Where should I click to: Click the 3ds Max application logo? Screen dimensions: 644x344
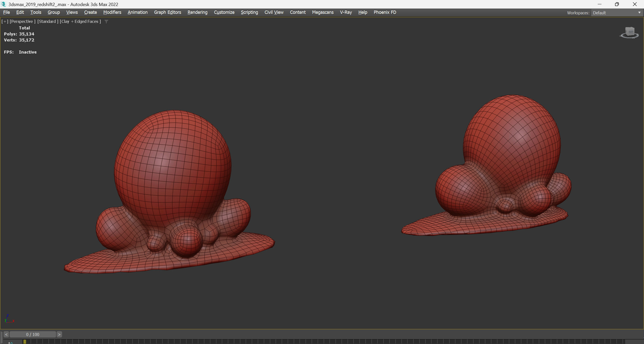click(x=4, y=4)
